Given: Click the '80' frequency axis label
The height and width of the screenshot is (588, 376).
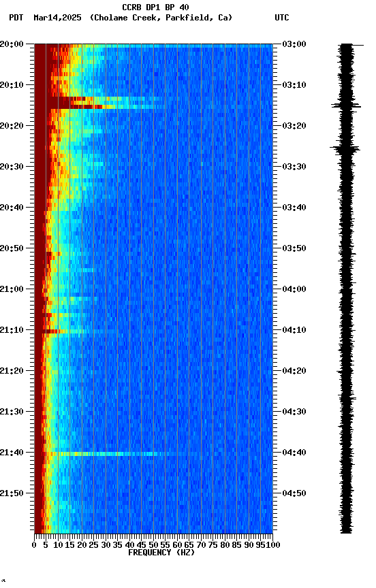Looking at the screenshot, I should 225,545.
